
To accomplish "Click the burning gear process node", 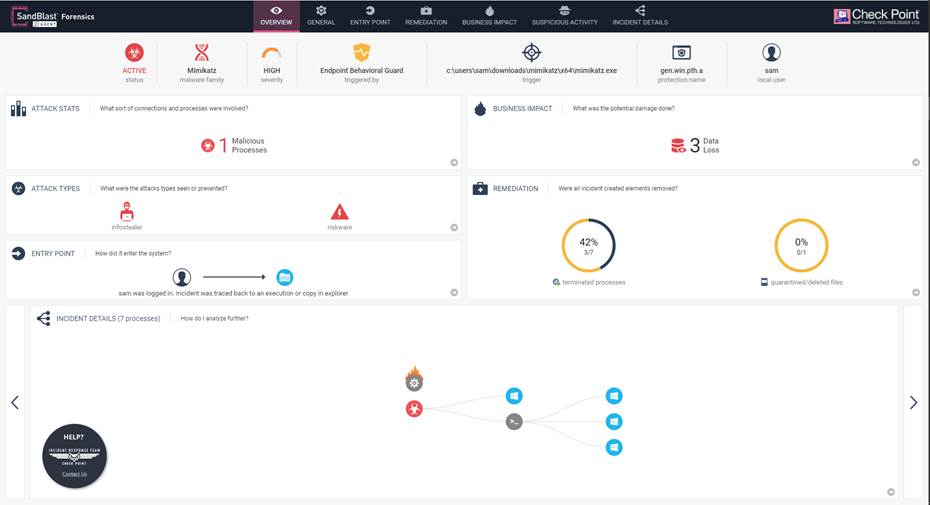I will click(414, 380).
